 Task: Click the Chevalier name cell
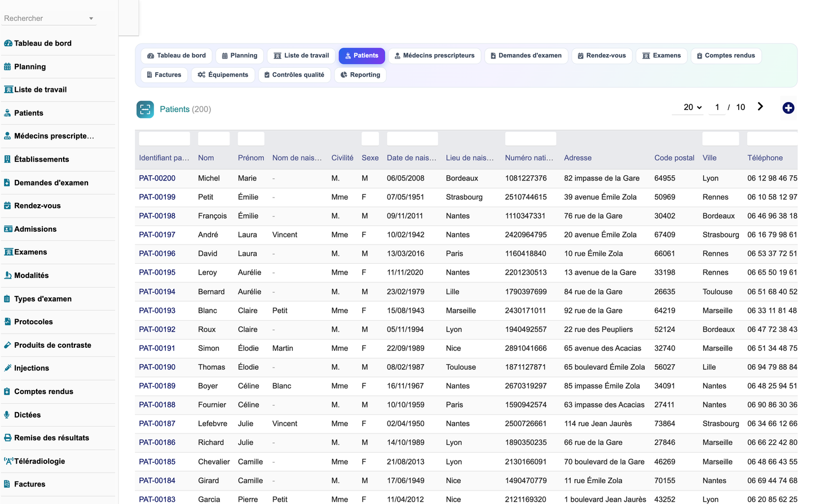214,462
